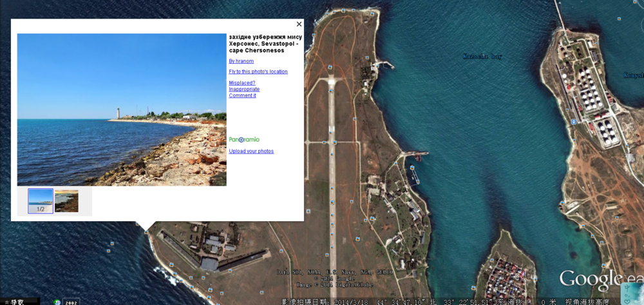Click the input method widget showing '中'
644x305 pixels.
(x=632, y=294)
